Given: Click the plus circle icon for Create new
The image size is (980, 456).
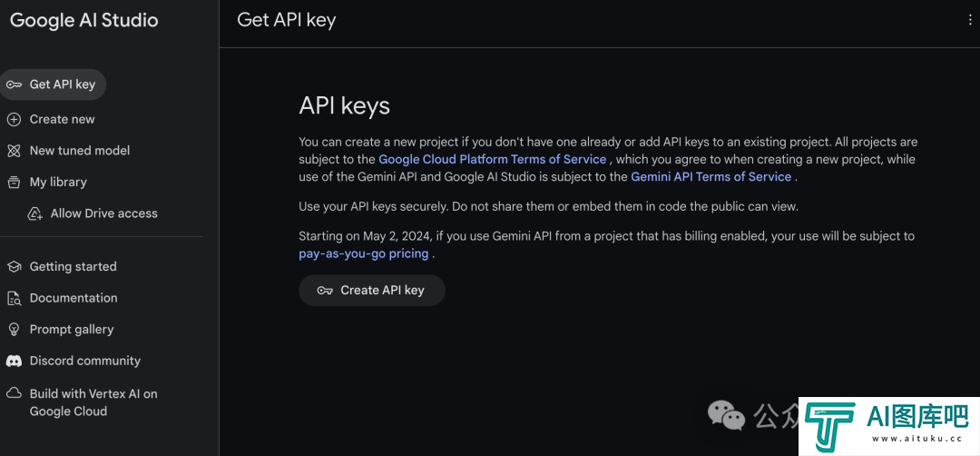Looking at the screenshot, I should 14,120.
